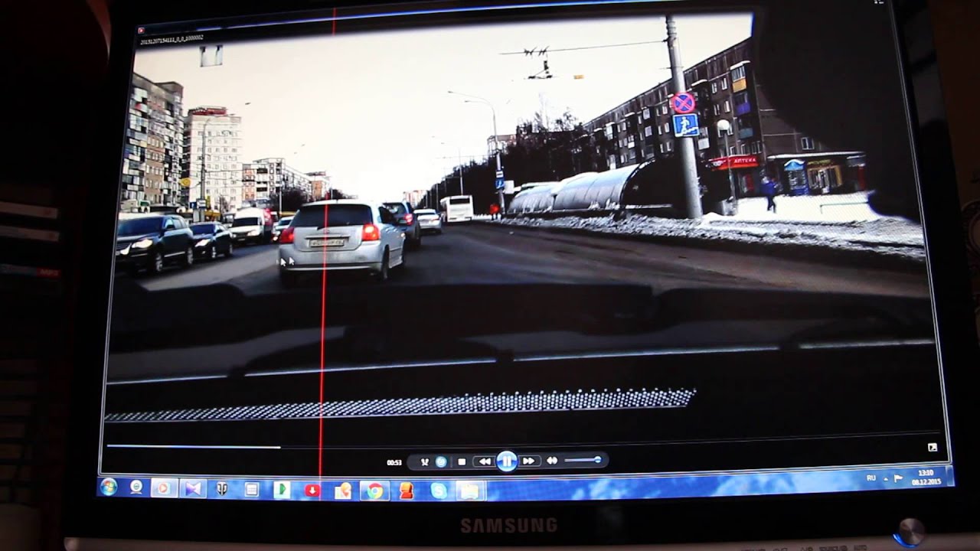This screenshot has height=551, width=980.
Task: Click the RU language indicator
Action: tap(871, 478)
